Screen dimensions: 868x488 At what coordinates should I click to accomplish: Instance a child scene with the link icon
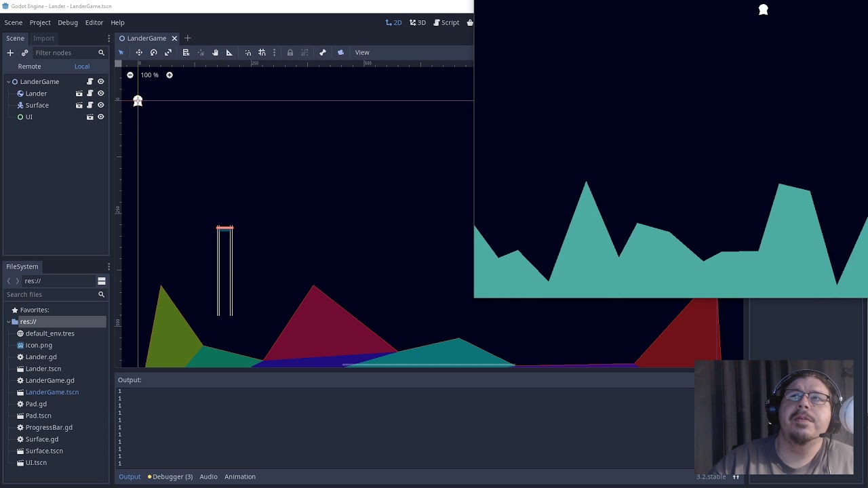(x=25, y=53)
